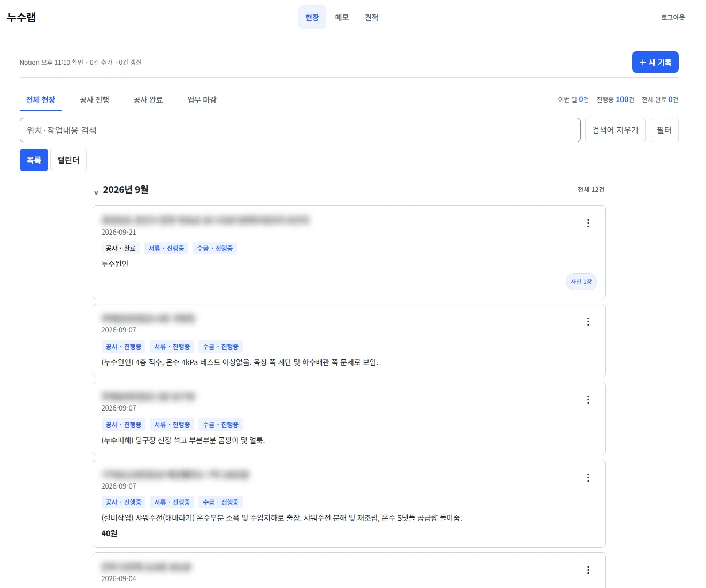Image resolution: width=706 pixels, height=588 pixels.
Task: Click 서류 · 진행중 tag on 2026-09-21 card
Action: point(166,249)
